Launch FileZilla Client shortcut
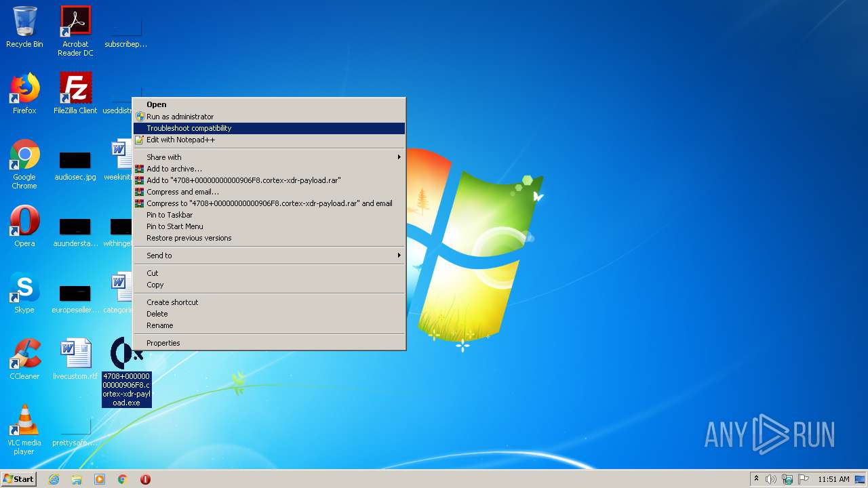Screen dimensions: 868x488 pos(75,94)
